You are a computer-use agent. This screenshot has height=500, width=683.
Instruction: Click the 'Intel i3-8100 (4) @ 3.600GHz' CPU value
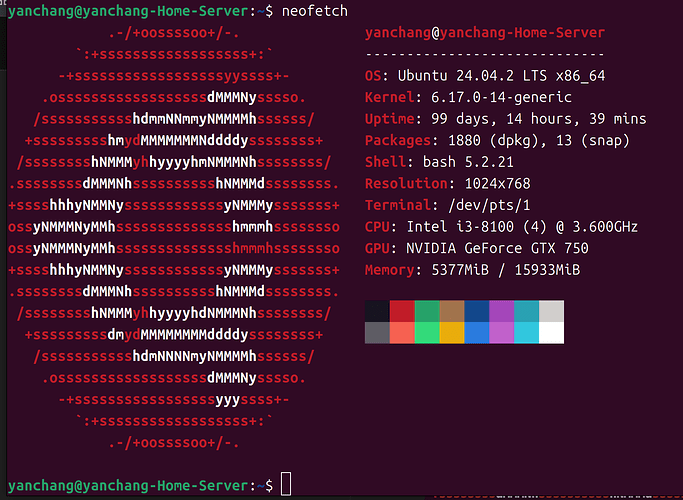[522, 226]
